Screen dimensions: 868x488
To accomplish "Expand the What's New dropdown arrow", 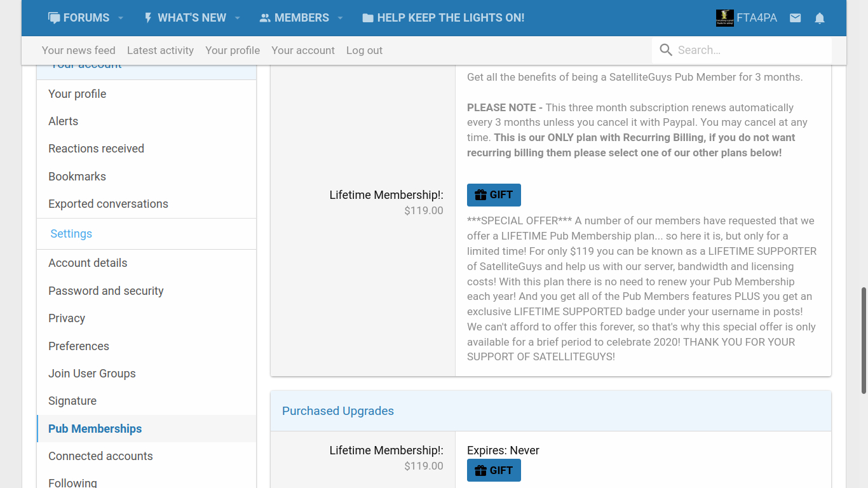I will pyautogui.click(x=238, y=18).
